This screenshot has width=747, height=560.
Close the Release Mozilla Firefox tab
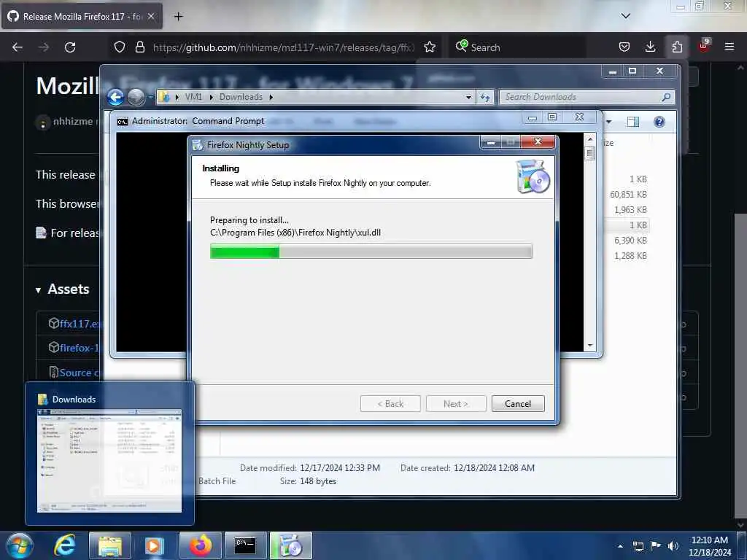151,16
